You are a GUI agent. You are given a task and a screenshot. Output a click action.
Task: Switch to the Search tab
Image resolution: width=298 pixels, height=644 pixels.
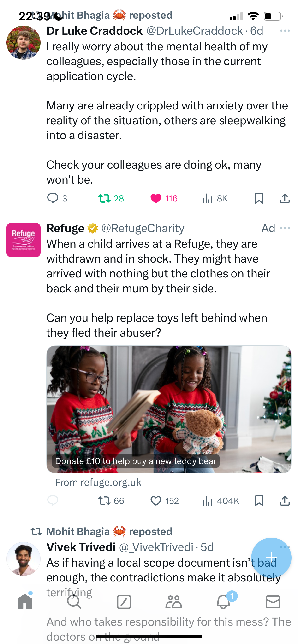[74, 602]
